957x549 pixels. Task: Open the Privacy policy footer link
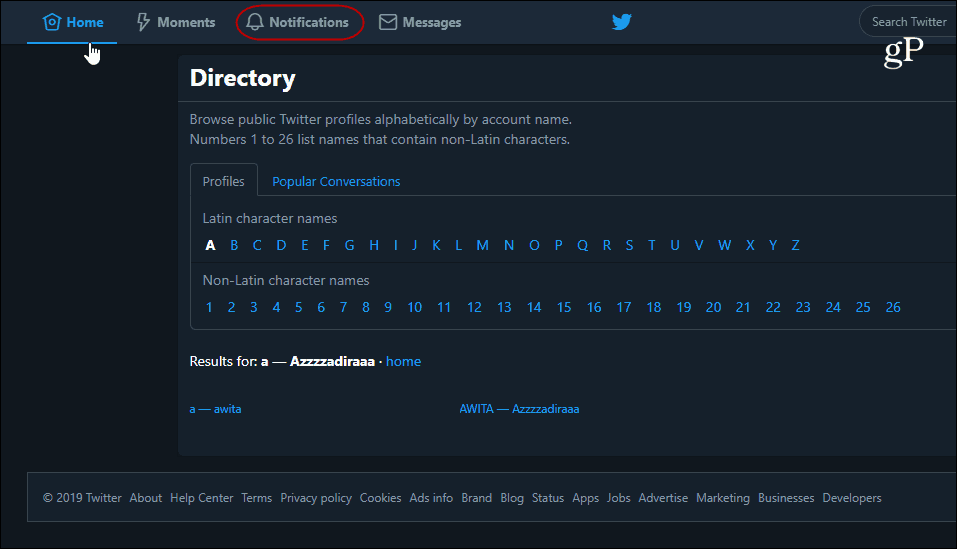click(x=316, y=498)
